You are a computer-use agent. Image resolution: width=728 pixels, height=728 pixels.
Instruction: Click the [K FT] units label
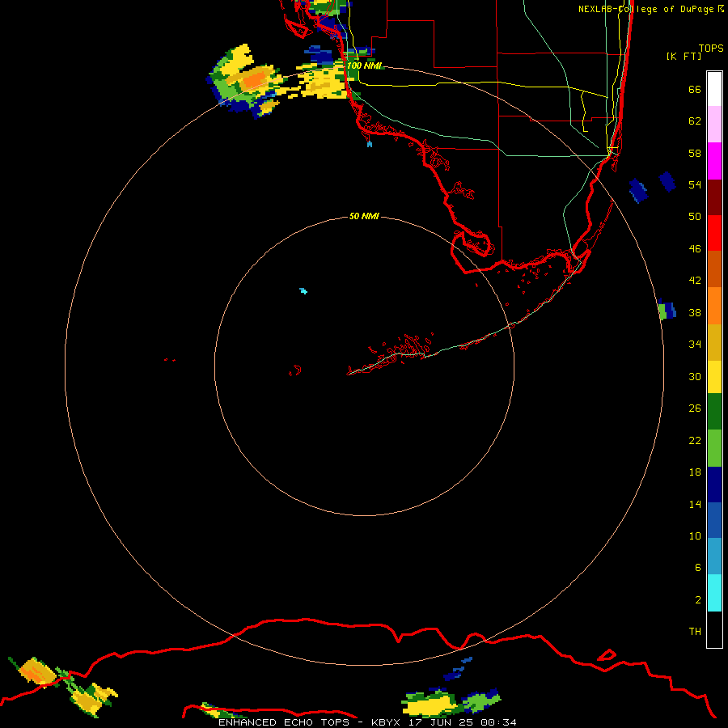684,56
